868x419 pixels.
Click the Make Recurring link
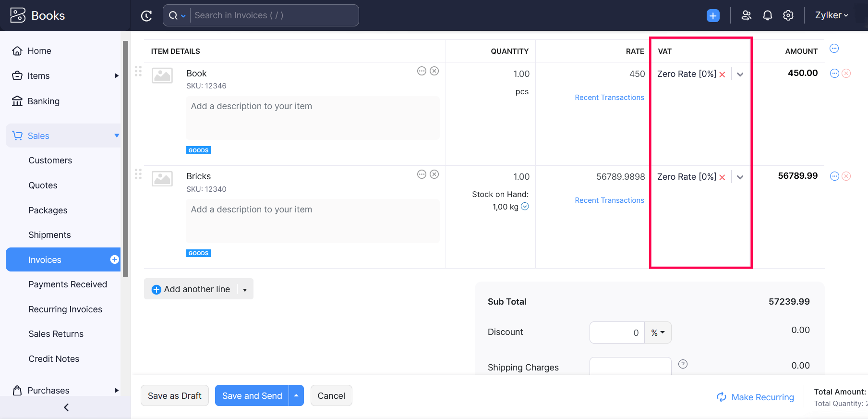[x=762, y=397]
